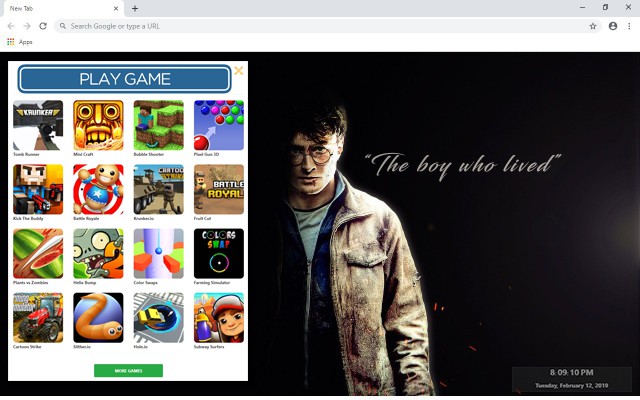Start the bubble shooter game with colored balls
640x400 pixels.
219,125
